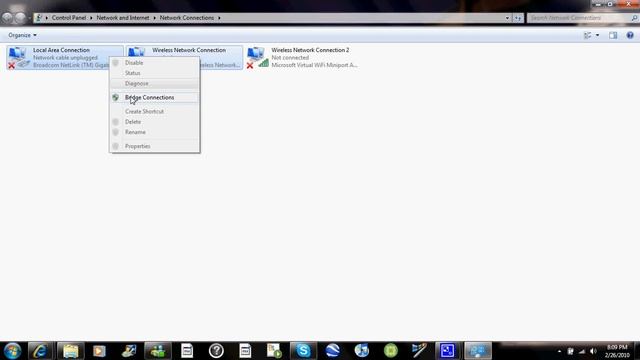Open the Organize dropdown menu
Image resolution: width=640 pixels, height=360 pixels.
pos(22,35)
